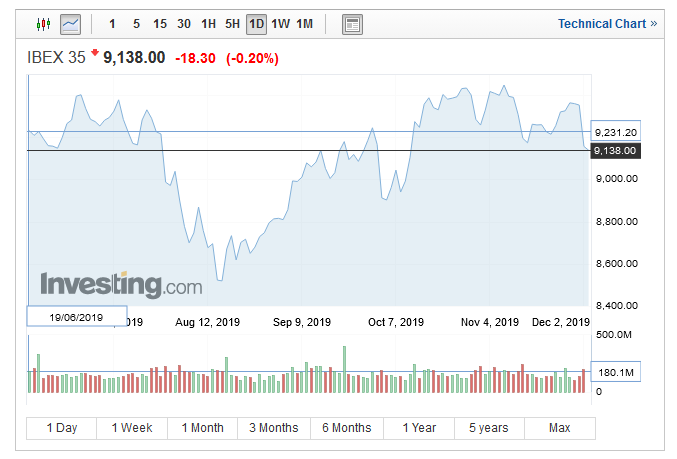Show the 5 years range
Screen dimensions: 677x459
489,428
